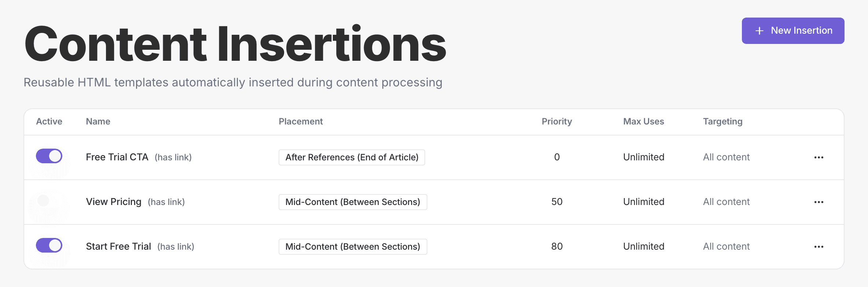Click the Active column header
Image resolution: width=868 pixels, height=287 pixels.
click(x=49, y=121)
